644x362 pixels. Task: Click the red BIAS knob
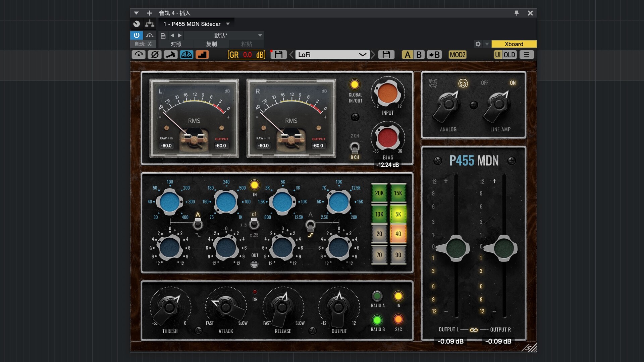pyautogui.click(x=387, y=138)
